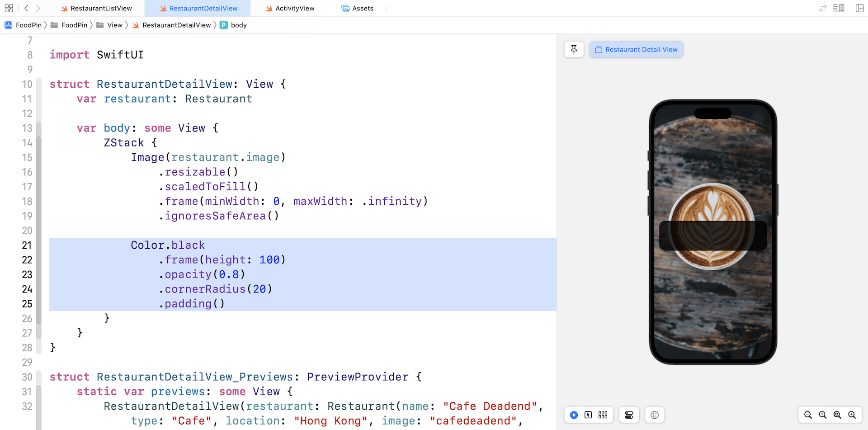Start live preview with the blue play button
The height and width of the screenshot is (430, 868).
[574, 415]
